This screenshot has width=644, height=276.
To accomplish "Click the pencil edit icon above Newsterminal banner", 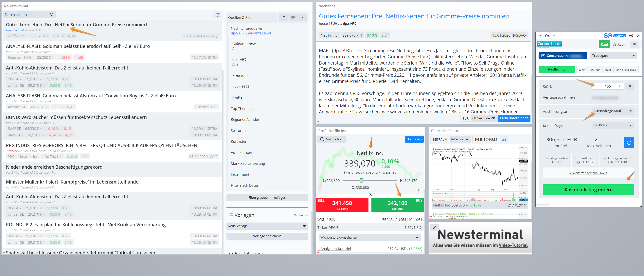I will point(435,227).
